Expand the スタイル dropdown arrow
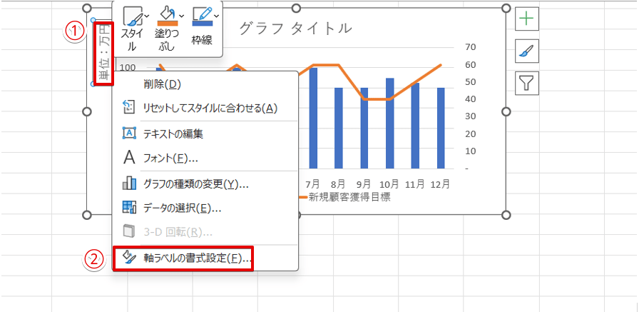This screenshot has width=644, height=312. (x=146, y=15)
